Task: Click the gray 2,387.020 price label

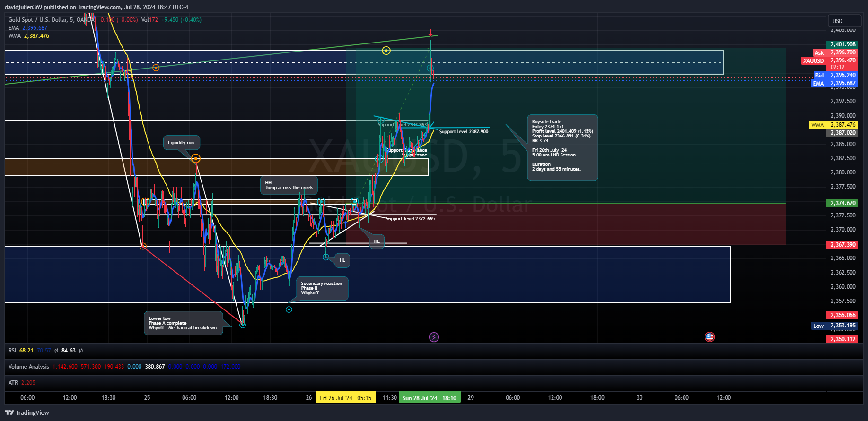Action: click(843, 133)
